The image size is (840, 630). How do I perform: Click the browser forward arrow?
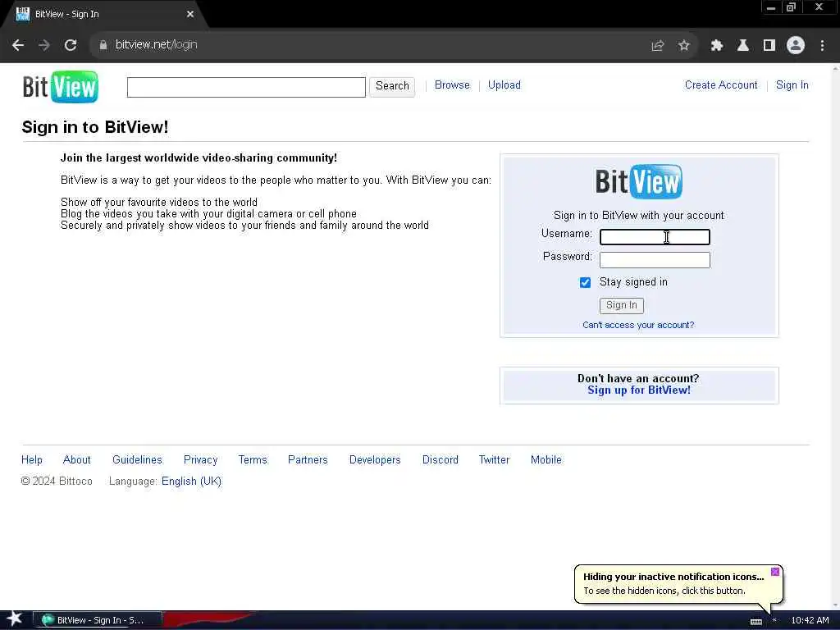pos(44,45)
